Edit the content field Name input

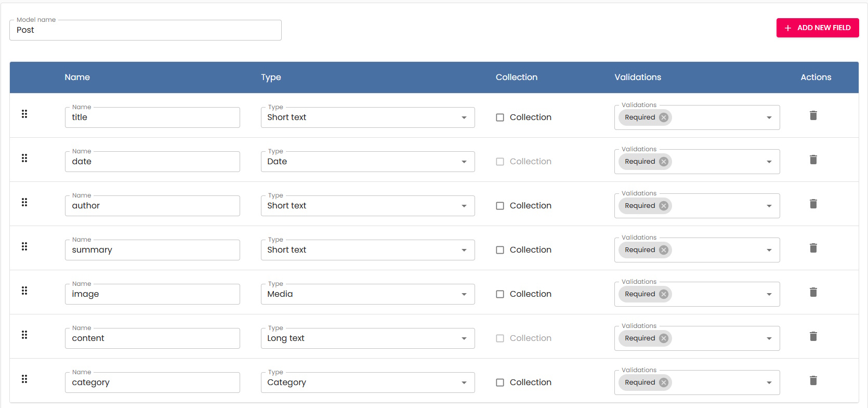pyautogui.click(x=152, y=338)
